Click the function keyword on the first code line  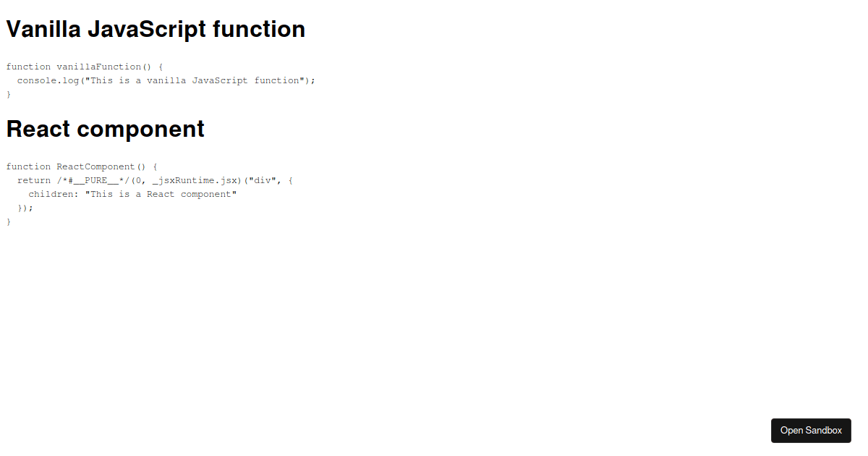coord(27,66)
